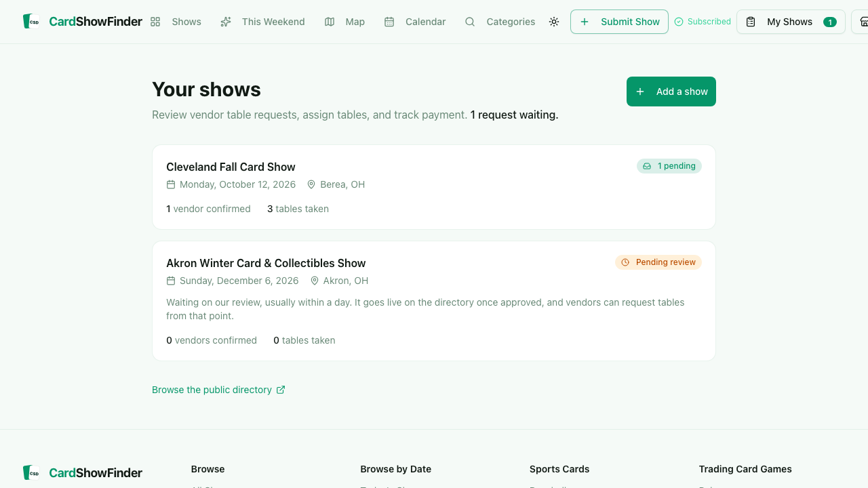
Task: Click the Submit Show button
Action: [619, 22]
